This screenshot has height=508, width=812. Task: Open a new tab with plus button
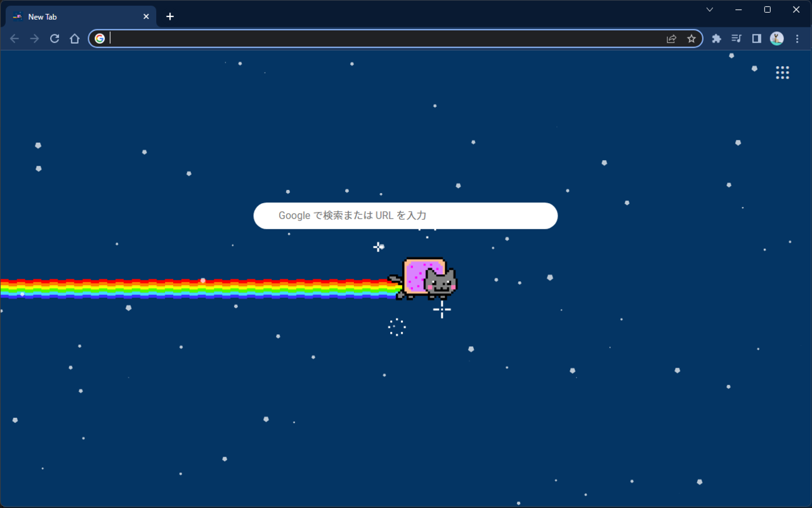[170, 17]
